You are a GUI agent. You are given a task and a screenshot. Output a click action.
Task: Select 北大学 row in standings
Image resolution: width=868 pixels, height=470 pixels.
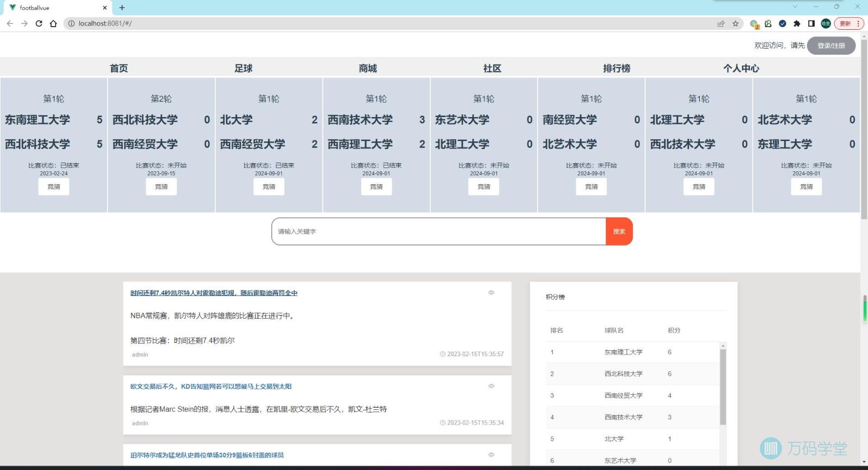633,439
